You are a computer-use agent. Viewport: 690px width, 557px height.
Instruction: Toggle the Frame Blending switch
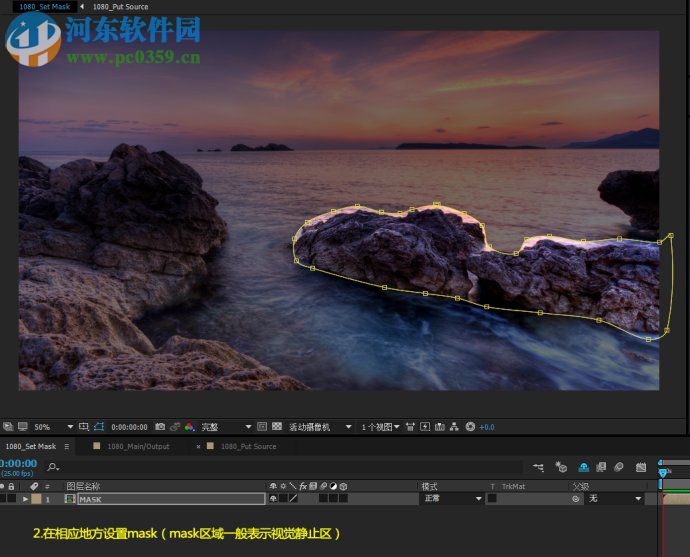[601, 467]
